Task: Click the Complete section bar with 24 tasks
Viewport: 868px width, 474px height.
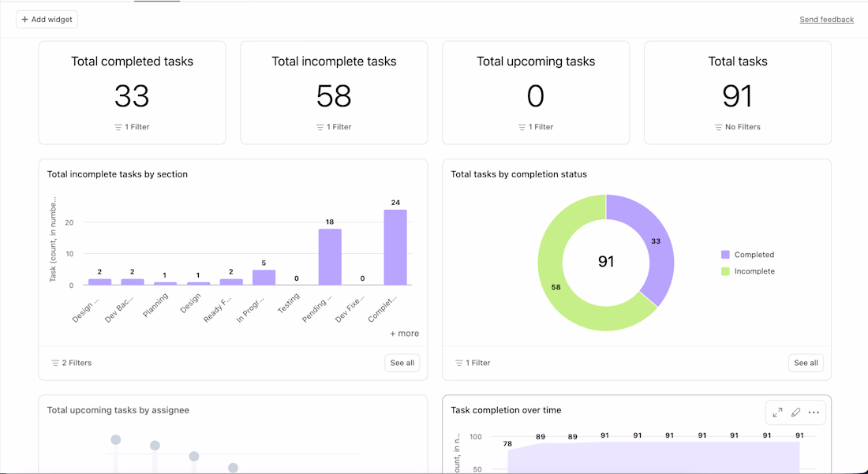Action: pyautogui.click(x=395, y=247)
